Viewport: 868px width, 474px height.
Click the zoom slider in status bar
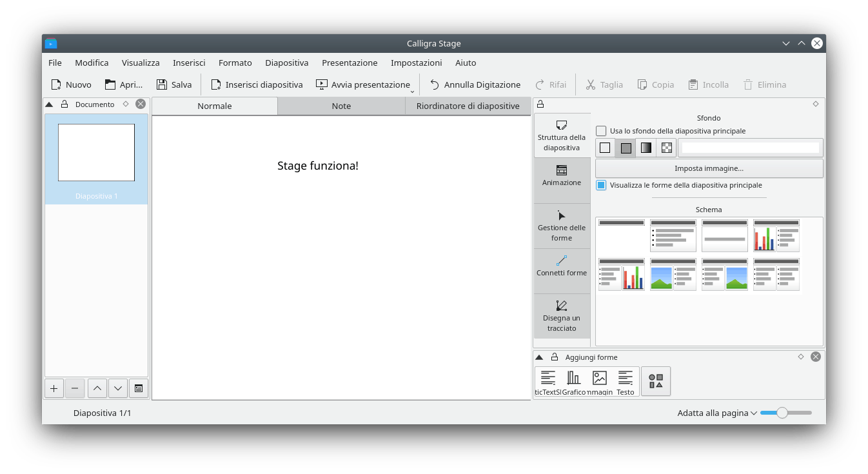(782, 413)
